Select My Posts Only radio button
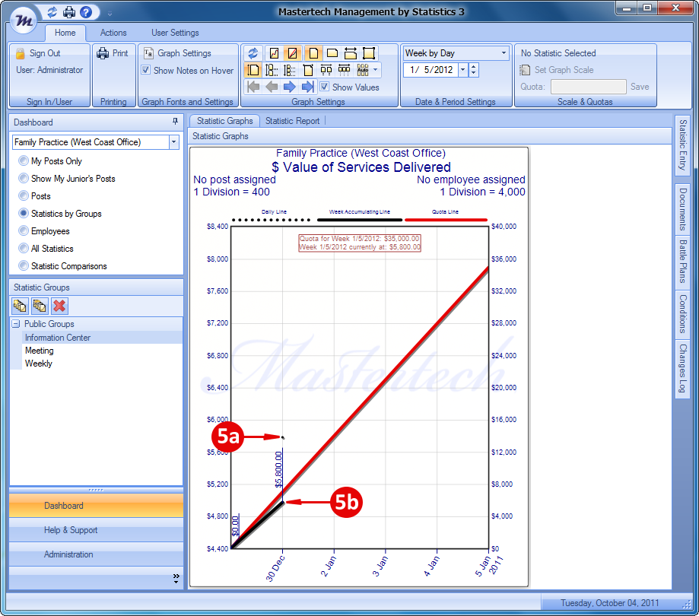 [23, 160]
